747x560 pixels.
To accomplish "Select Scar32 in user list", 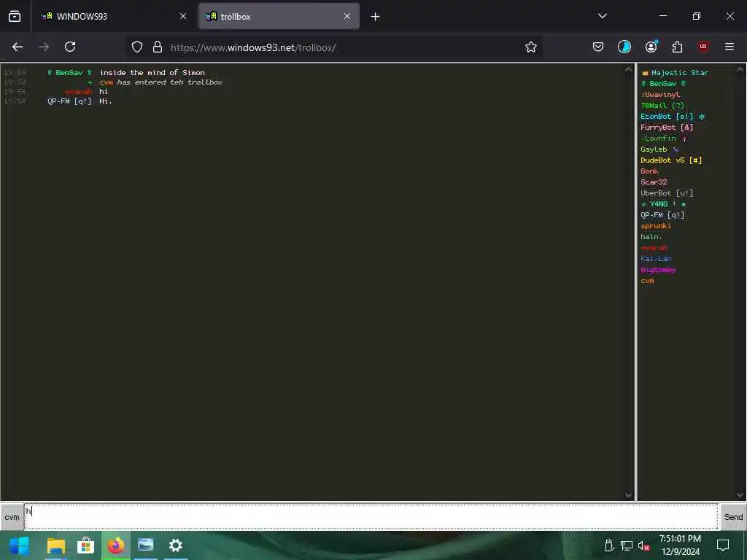I will click(654, 182).
